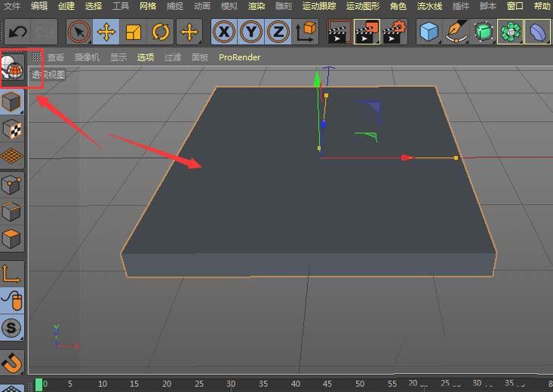Switch to Points mode
553x392 pixels.
(x=11, y=185)
